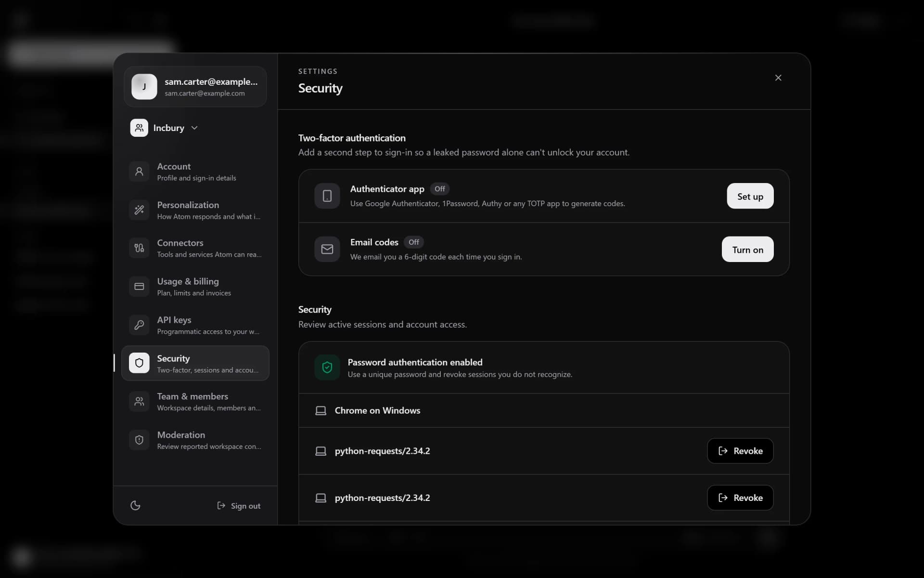924x578 pixels.
Task: Click the user avatar showing letter J
Action: [144, 87]
